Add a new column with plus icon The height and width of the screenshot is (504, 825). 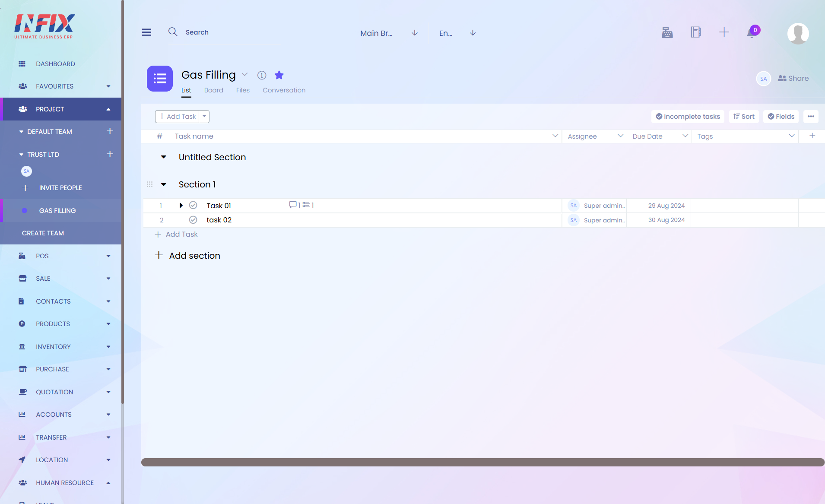point(812,136)
